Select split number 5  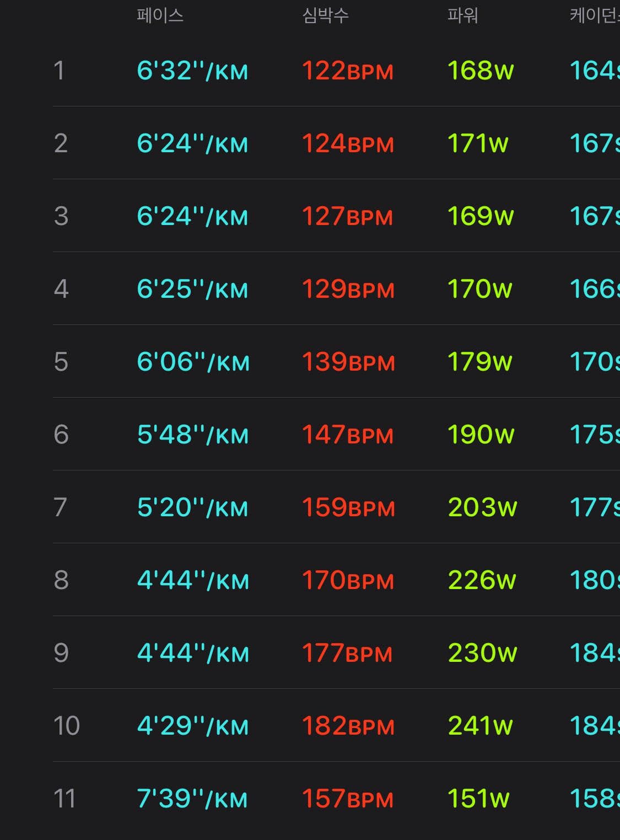click(61, 362)
